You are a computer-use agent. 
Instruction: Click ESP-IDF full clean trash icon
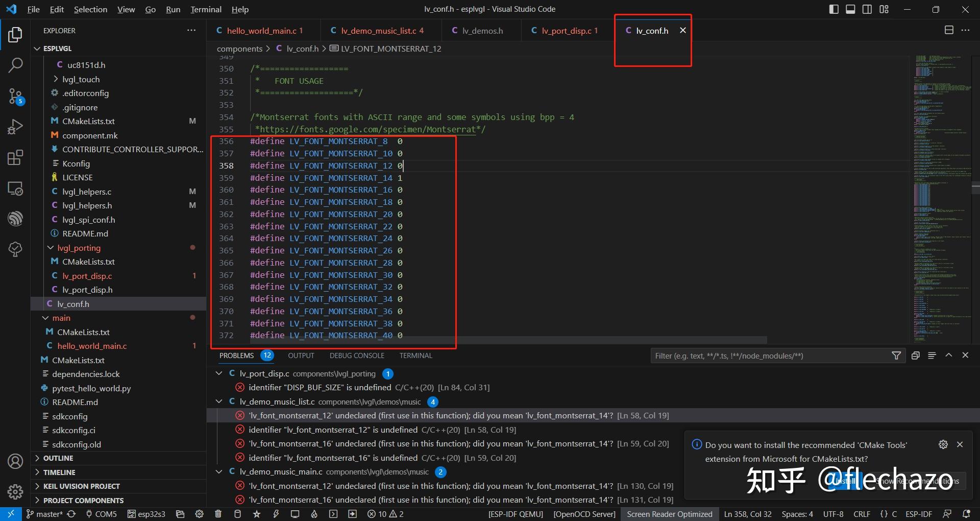[218, 514]
